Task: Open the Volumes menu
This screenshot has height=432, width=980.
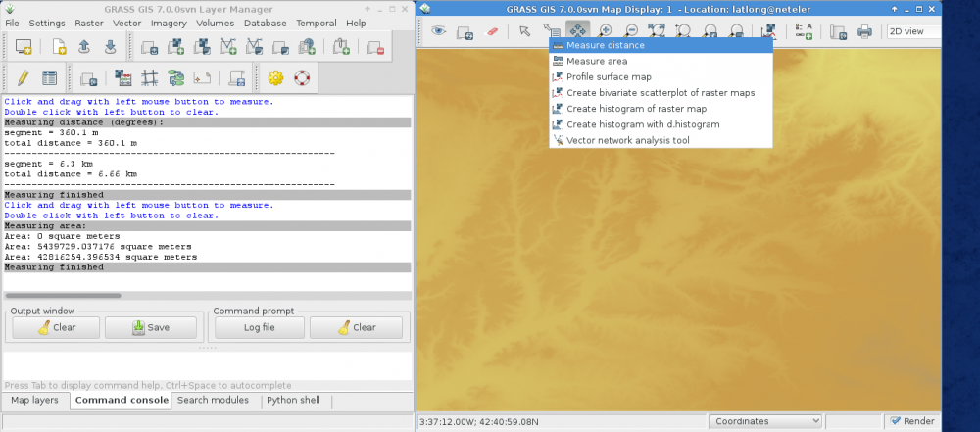Action: 215,24
